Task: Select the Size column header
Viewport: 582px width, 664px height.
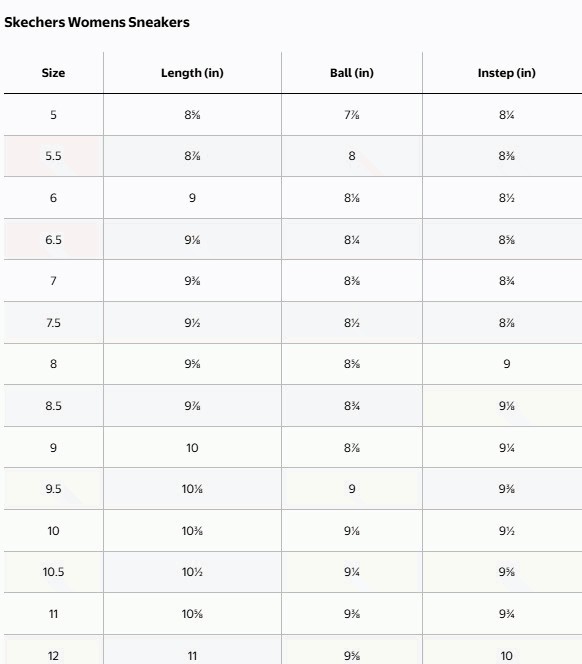Action: (53, 73)
